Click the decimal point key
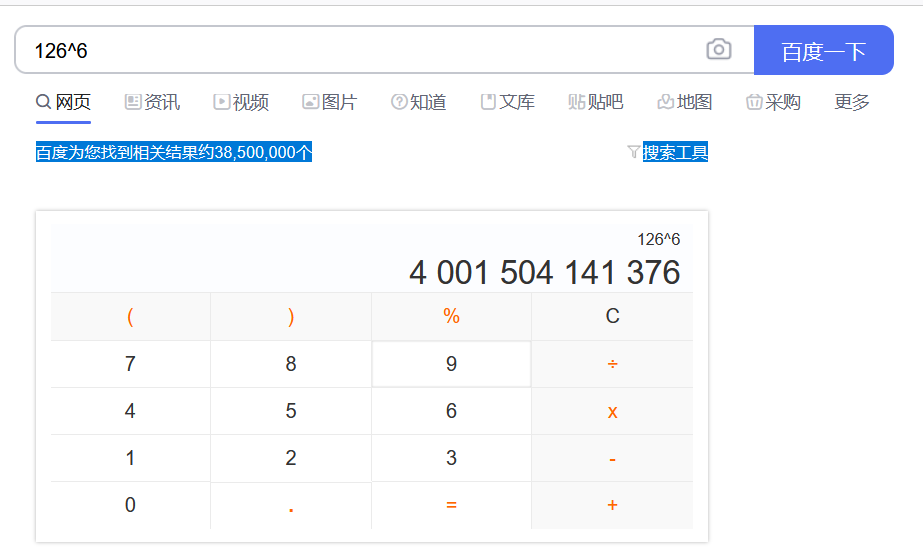This screenshot has width=923, height=547. [291, 505]
